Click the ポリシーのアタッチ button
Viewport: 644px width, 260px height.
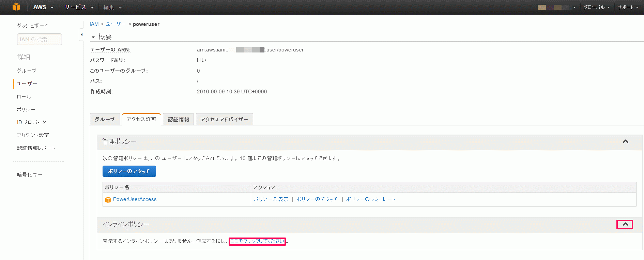(129, 171)
